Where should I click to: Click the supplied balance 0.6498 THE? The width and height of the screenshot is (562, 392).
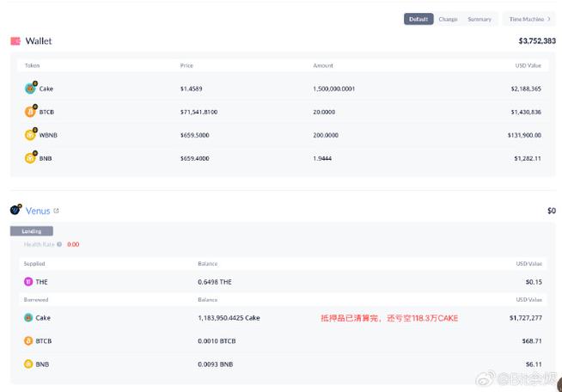(x=215, y=282)
